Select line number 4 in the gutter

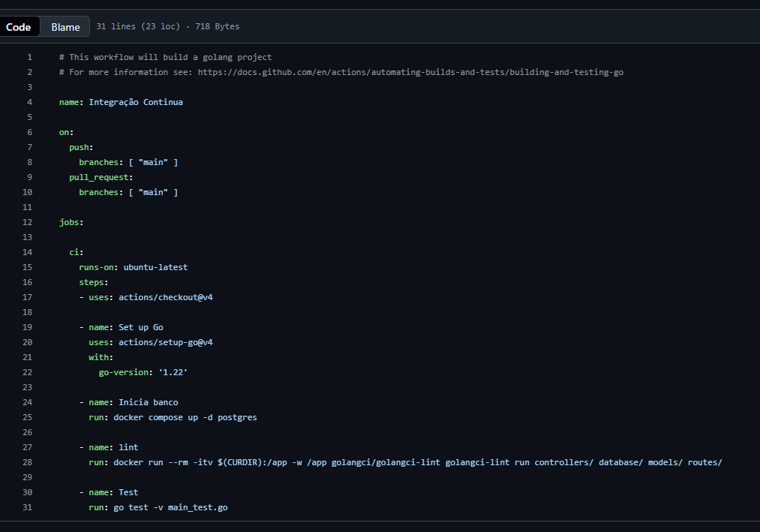pyautogui.click(x=29, y=102)
